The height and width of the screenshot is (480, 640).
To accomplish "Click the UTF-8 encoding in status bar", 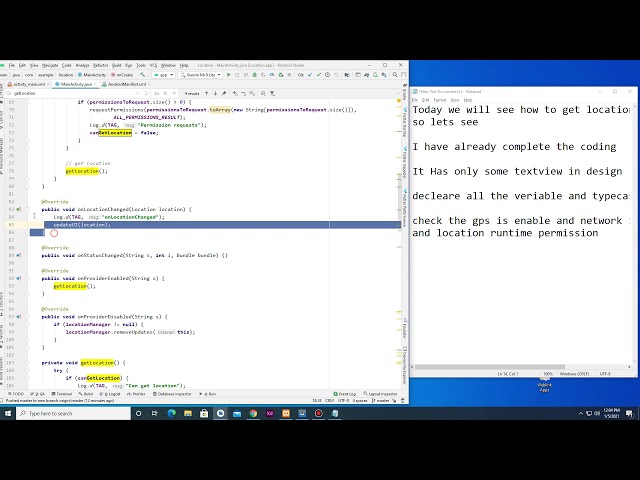I will pos(343,401).
